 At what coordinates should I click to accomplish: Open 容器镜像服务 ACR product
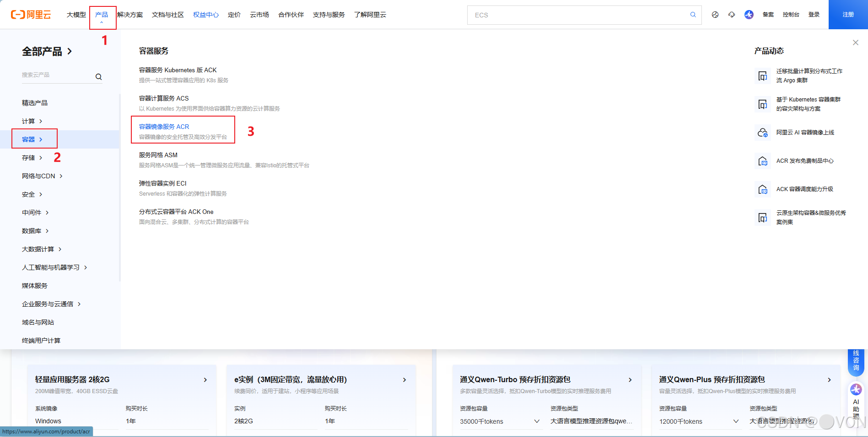coord(164,127)
